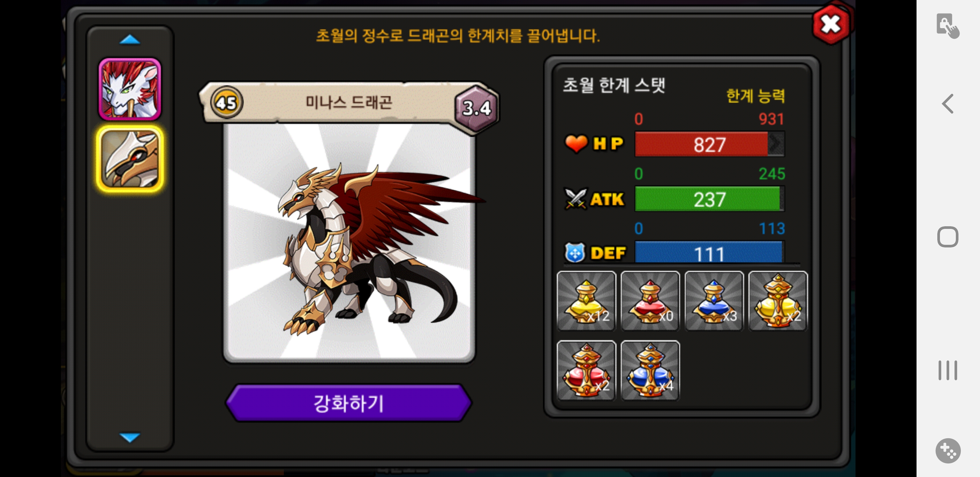Screen dimensions: 980x477
Task: Tap the Android back navigation button
Action: [x=948, y=104]
